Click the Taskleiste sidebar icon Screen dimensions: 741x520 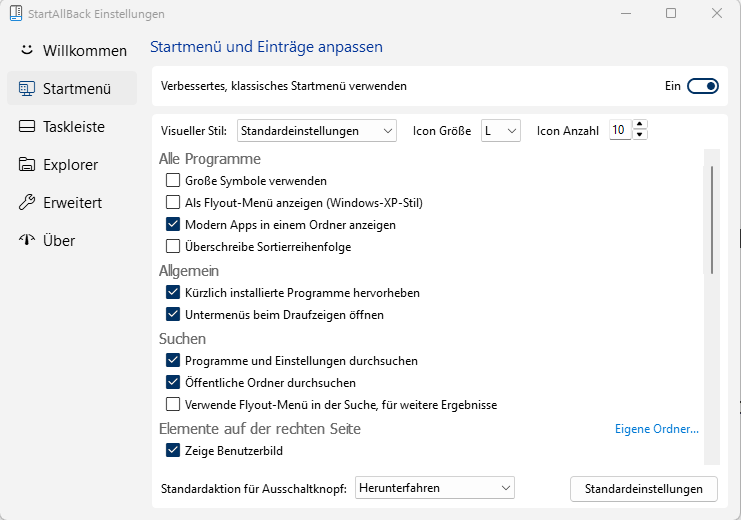[27, 127]
